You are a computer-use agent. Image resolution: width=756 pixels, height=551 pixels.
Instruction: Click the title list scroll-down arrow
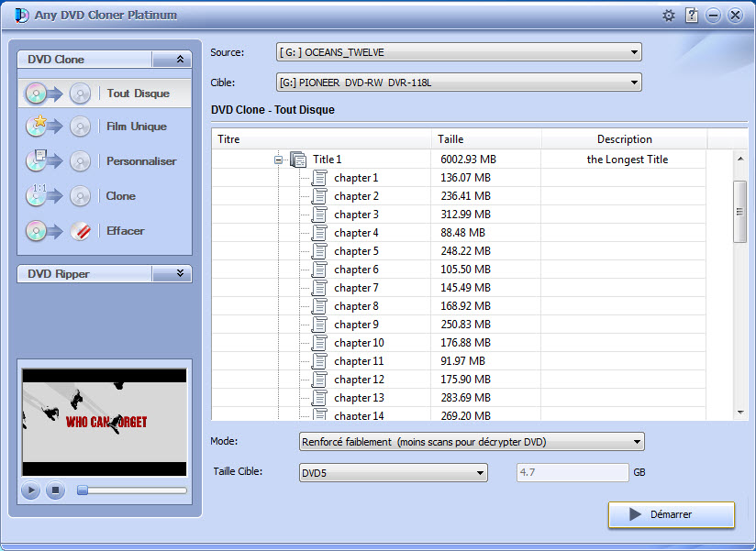(x=740, y=413)
